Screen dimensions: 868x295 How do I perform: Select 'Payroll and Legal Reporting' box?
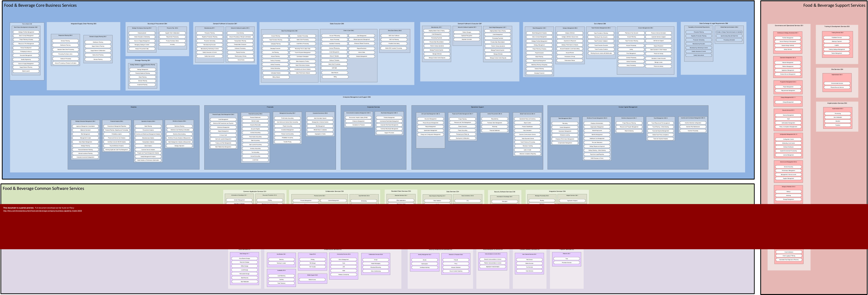click(597, 154)
